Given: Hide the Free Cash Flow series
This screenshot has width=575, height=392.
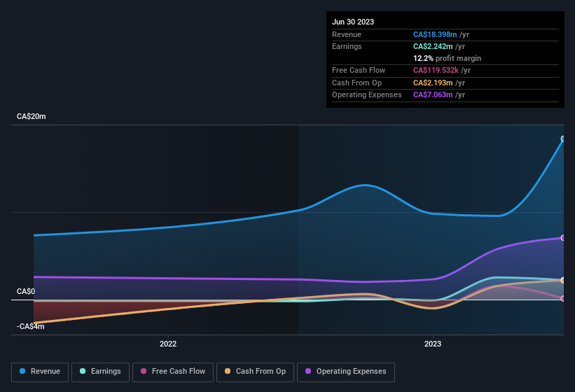Looking at the screenshot, I should click(173, 372).
